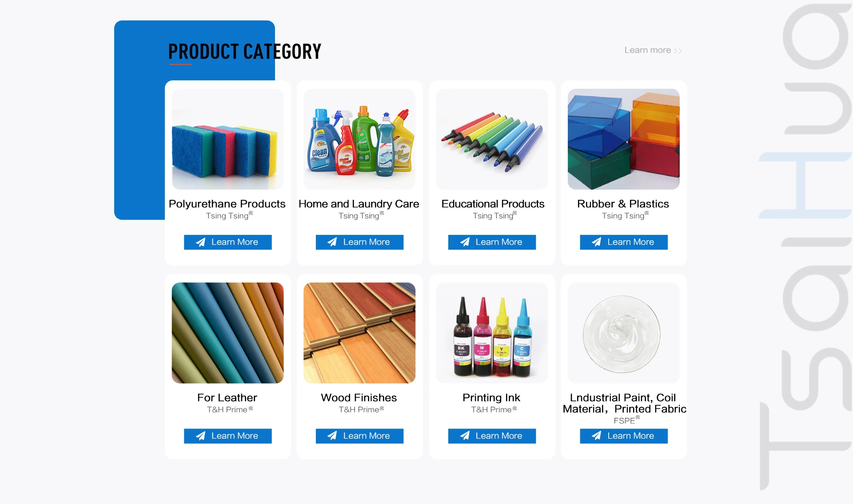This screenshot has width=853, height=504.
Task: Select the wood flooring planks thumbnail
Action: 359,333
